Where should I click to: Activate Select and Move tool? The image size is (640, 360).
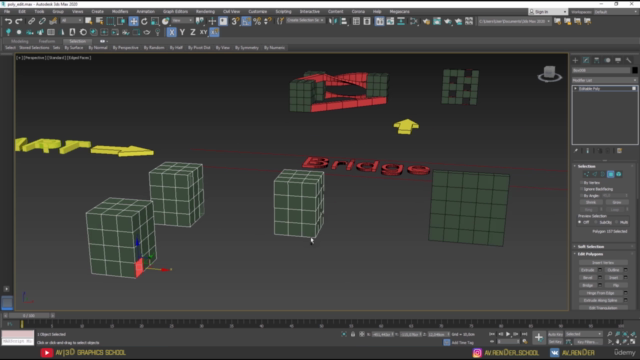(133, 21)
